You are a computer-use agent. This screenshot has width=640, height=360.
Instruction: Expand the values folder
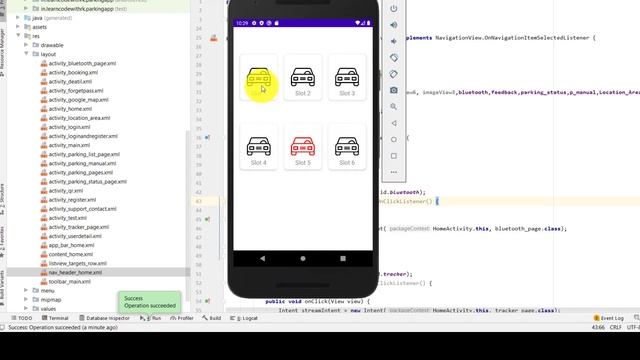pos(26,308)
